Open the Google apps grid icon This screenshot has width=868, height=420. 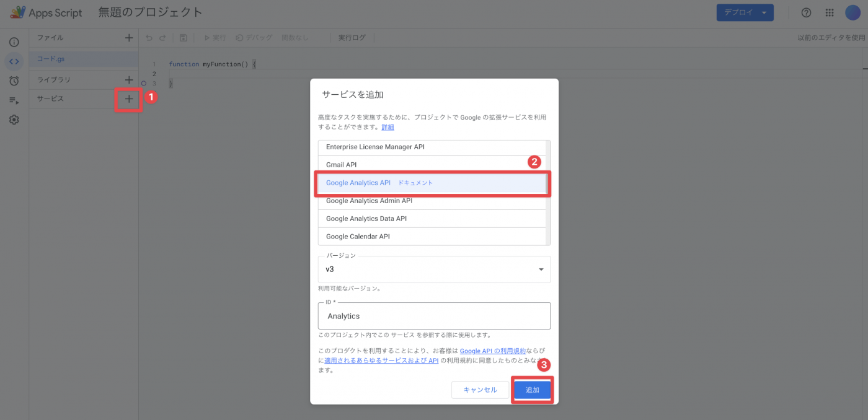point(830,12)
